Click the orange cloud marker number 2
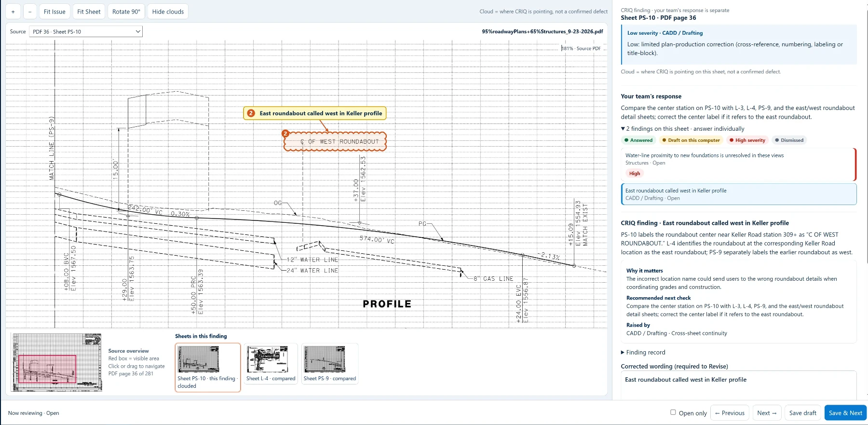The image size is (868, 425). pos(285,134)
